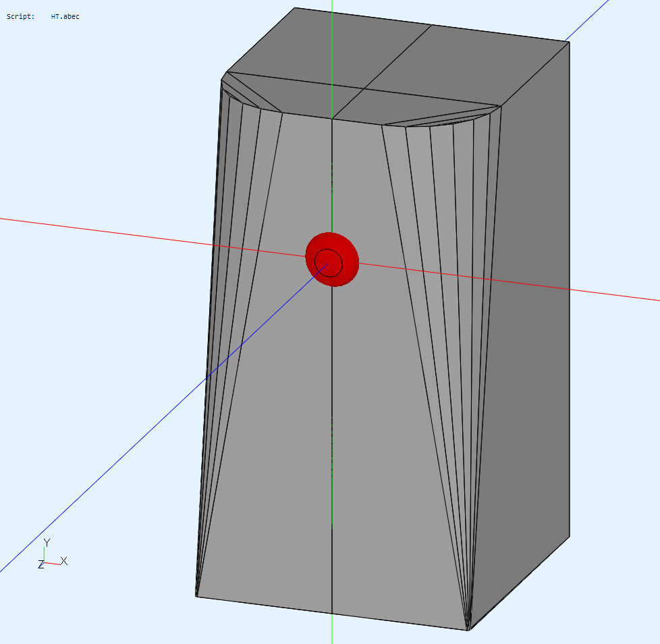660x644 pixels.
Task: Click the green Y axis line below the box
Action: pyautogui.click(x=332, y=631)
